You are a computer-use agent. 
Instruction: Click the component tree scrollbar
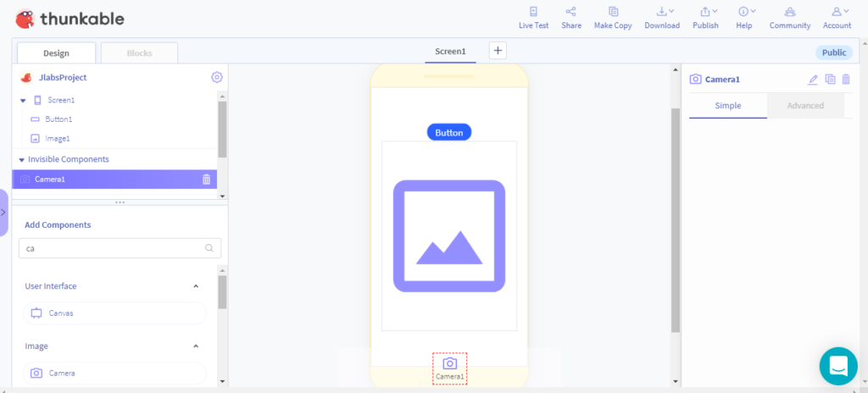[x=222, y=130]
